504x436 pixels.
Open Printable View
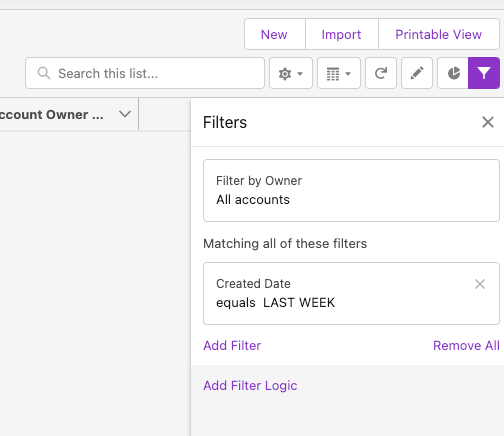coord(438,34)
